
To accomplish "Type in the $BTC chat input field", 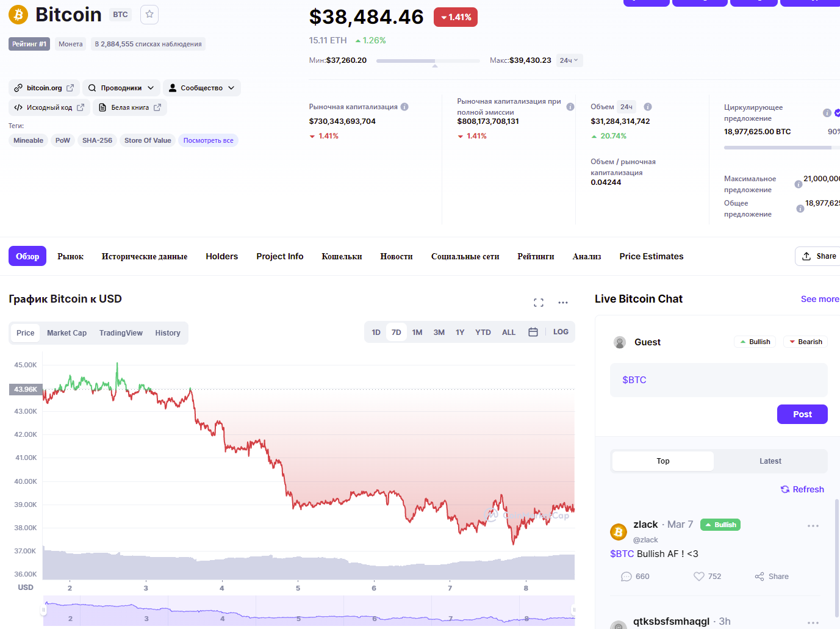I will tap(719, 380).
